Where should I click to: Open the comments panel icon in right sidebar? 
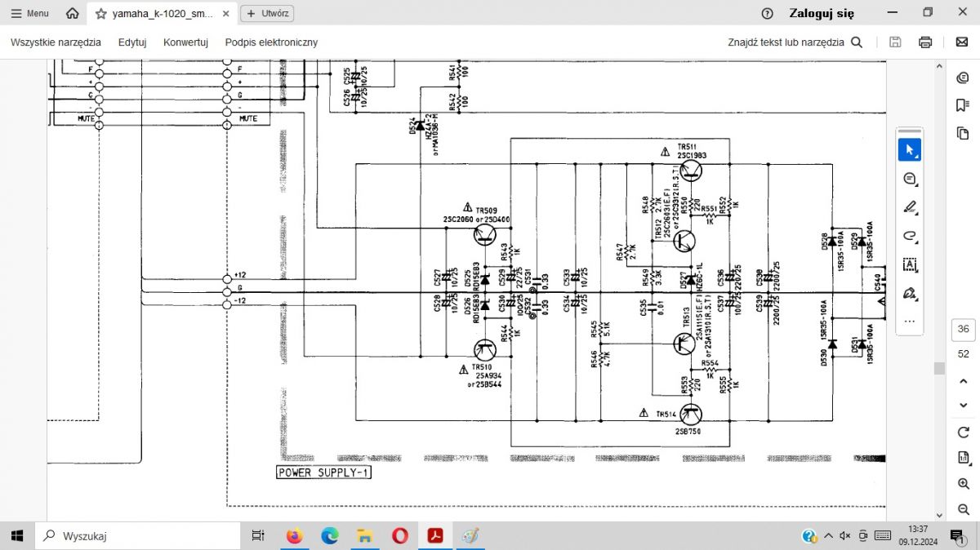click(x=962, y=78)
